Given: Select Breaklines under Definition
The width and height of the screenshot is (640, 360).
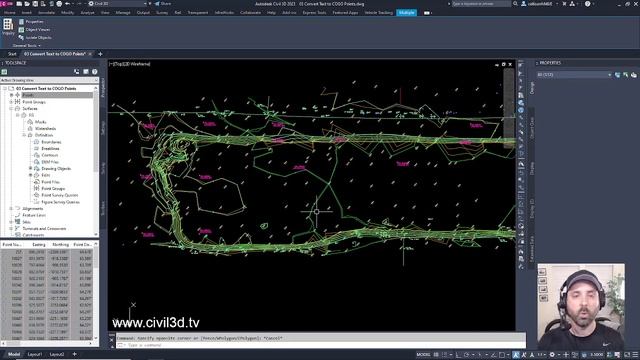Looking at the screenshot, I should [50, 149].
